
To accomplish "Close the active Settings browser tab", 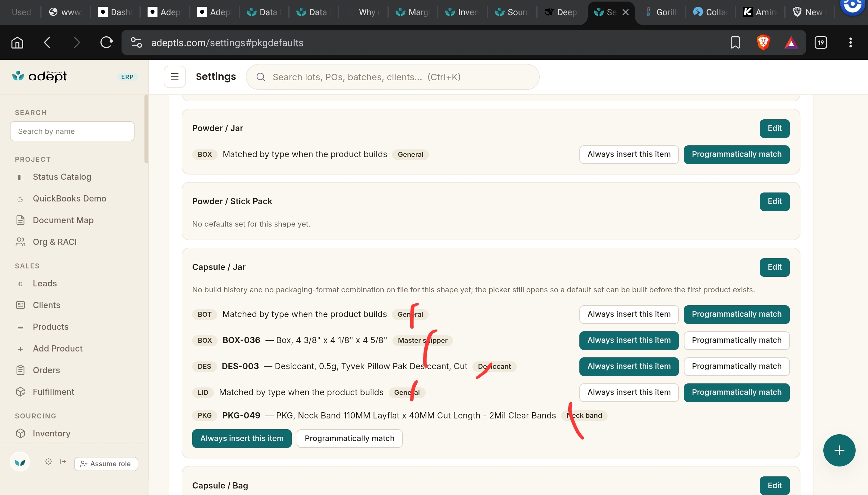I will (625, 12).
